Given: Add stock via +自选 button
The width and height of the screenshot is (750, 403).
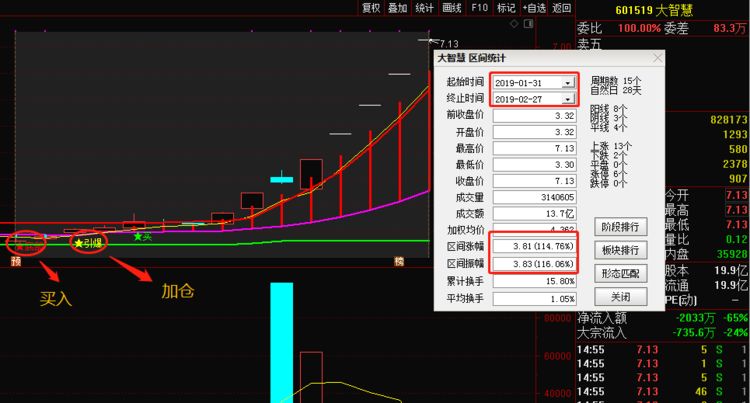Looking at the screenshot, I should (x=534, y=8).
